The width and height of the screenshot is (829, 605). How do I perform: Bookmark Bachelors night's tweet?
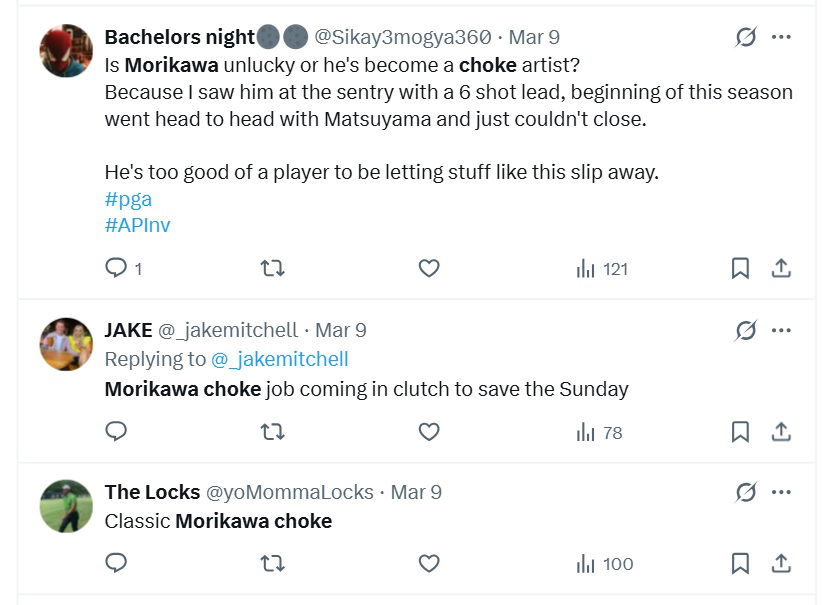coord(740,268)
